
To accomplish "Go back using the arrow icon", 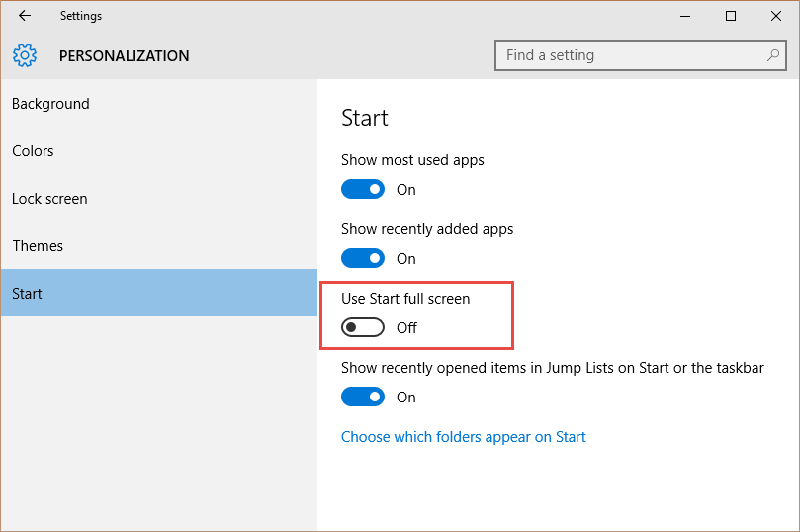I will [x=25, y=16].
